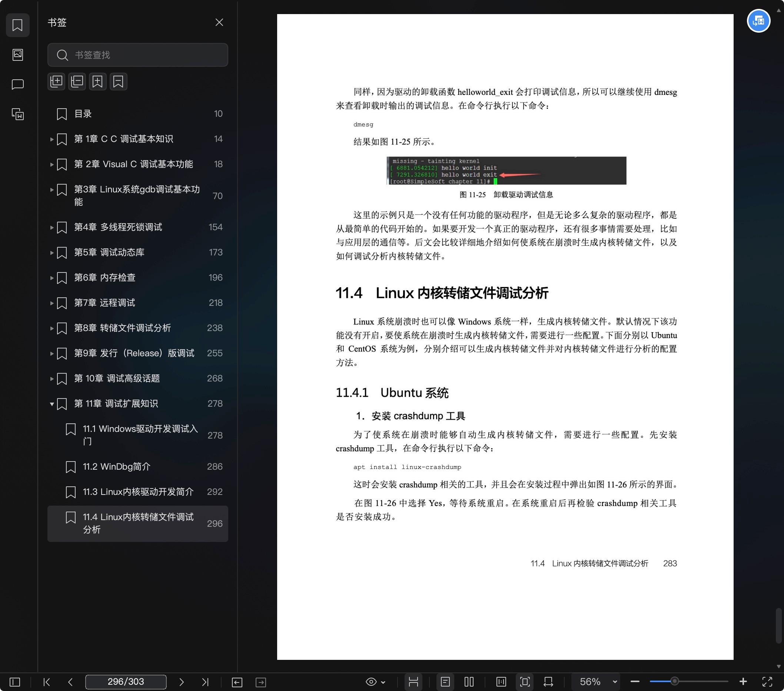The width and height of the screenshot is (784, 691).
Task: Toggle the sidebar panel icon in bottom bar
Action: [14, 682]
